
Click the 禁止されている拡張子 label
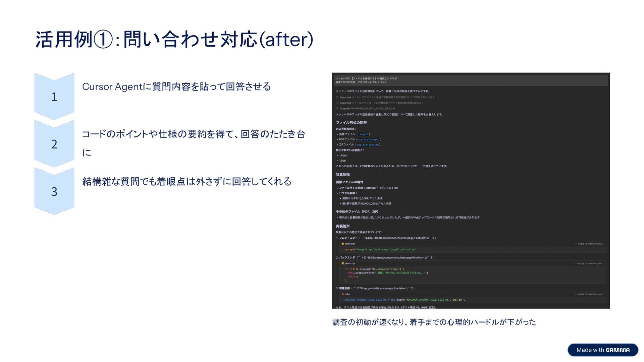pyautogui.click(x=350, y=150)
